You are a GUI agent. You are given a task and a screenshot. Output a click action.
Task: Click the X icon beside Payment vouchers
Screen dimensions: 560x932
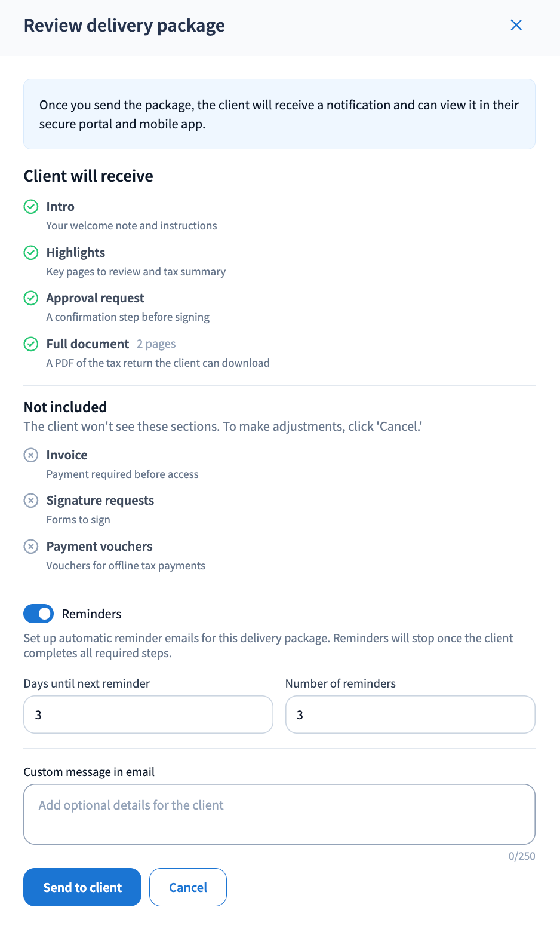(31, 547)
